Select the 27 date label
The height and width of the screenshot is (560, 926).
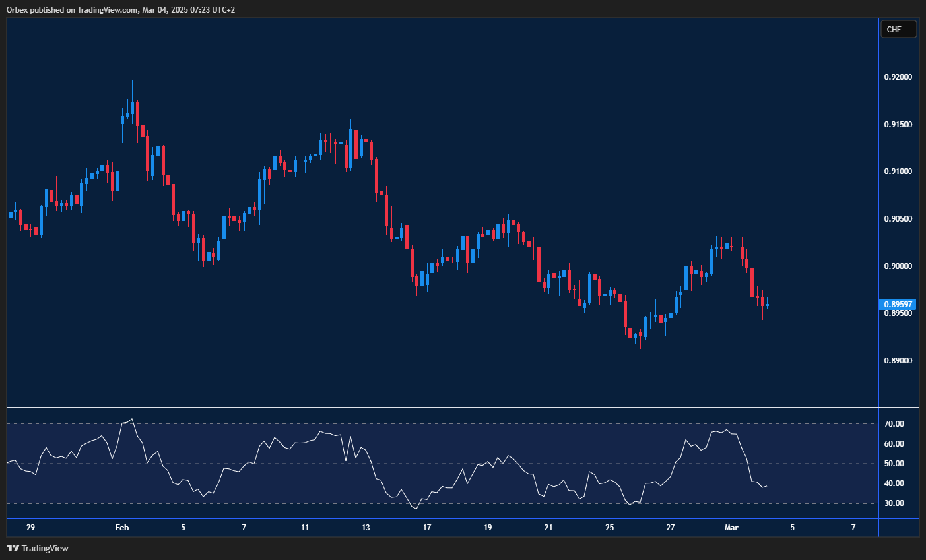pyautogui.click(x=670, y=528)
